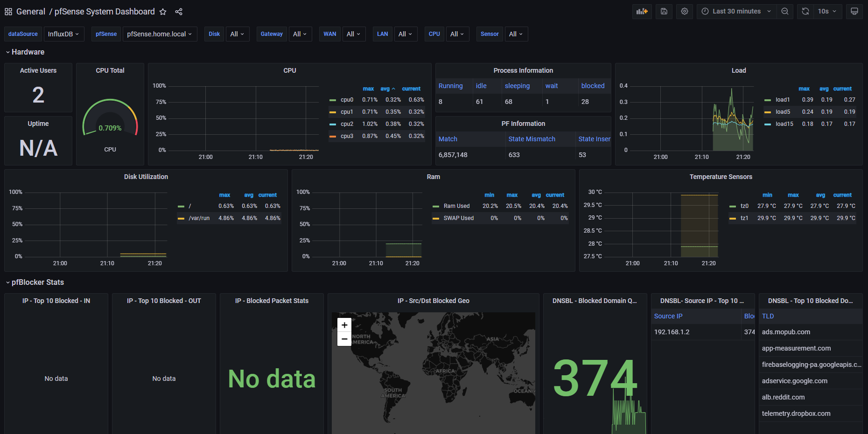Open dashboard settings gear
This screenshot has height=434, width=868.
685,11
